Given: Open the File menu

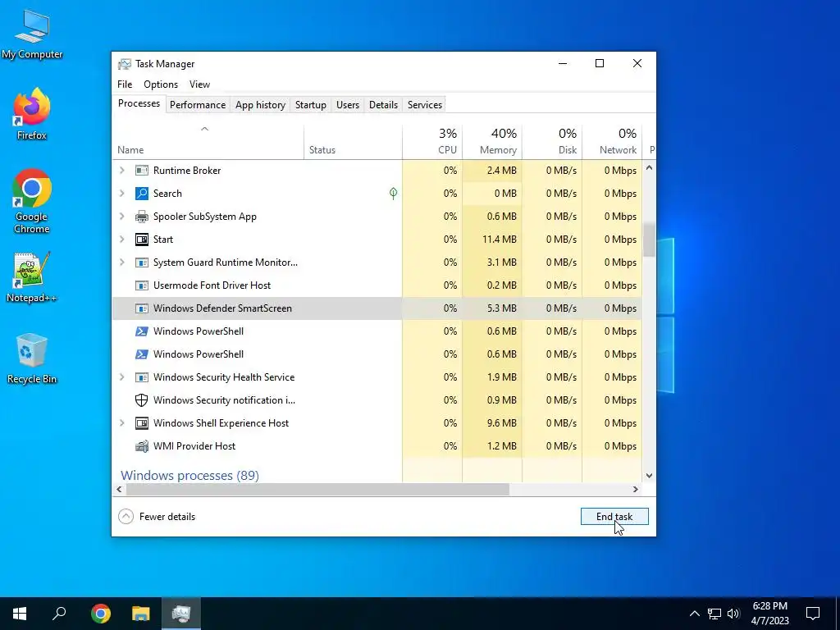Looking at the screenshot, I should click(x=125, y=84).
